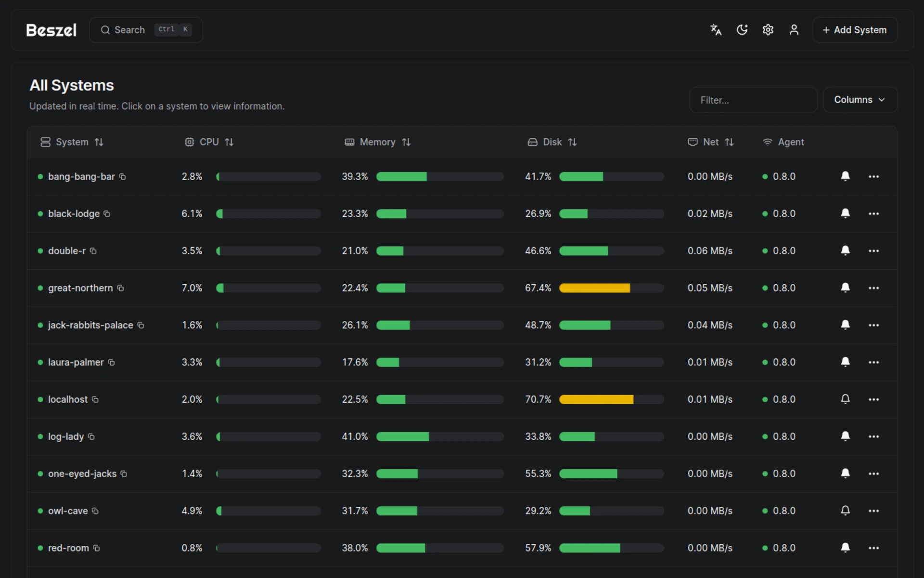Copy laura-palmer hostname icon

(111, 362)
